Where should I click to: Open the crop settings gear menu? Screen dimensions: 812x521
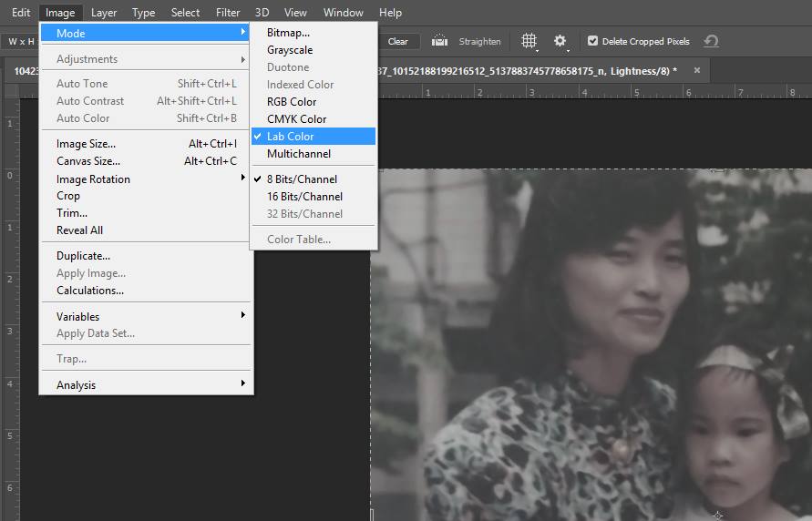click(560, 41)
